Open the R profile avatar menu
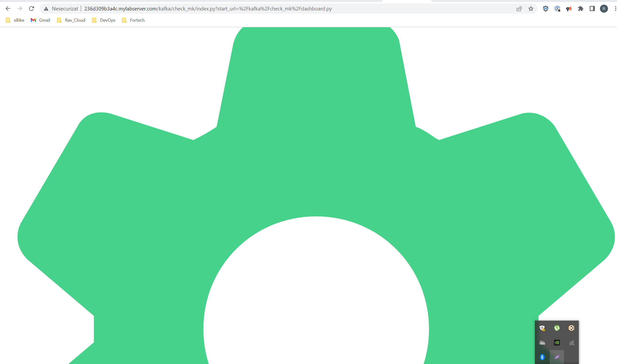617x364 pixels. [x=604, y=9]
